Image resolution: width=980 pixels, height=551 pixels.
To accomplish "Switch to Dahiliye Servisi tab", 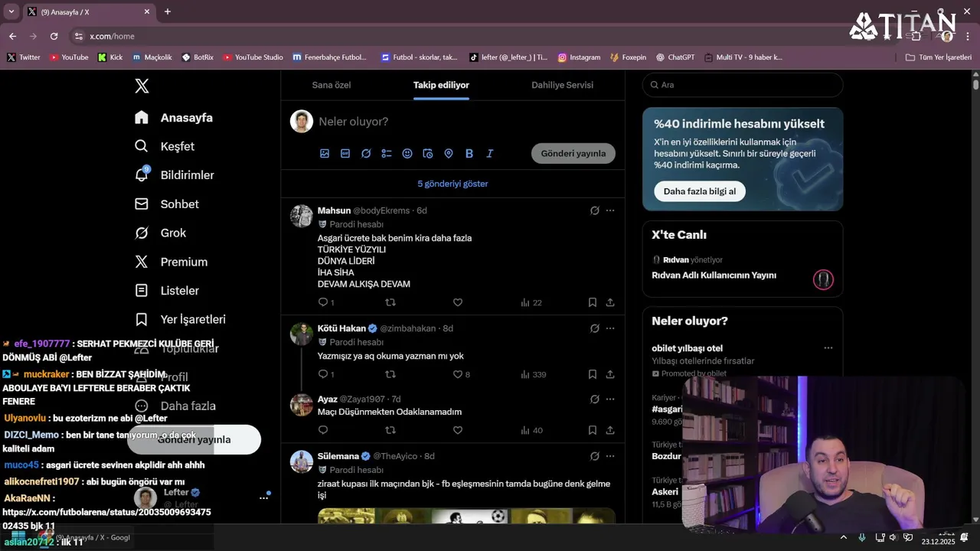I will tap(563, 85).
